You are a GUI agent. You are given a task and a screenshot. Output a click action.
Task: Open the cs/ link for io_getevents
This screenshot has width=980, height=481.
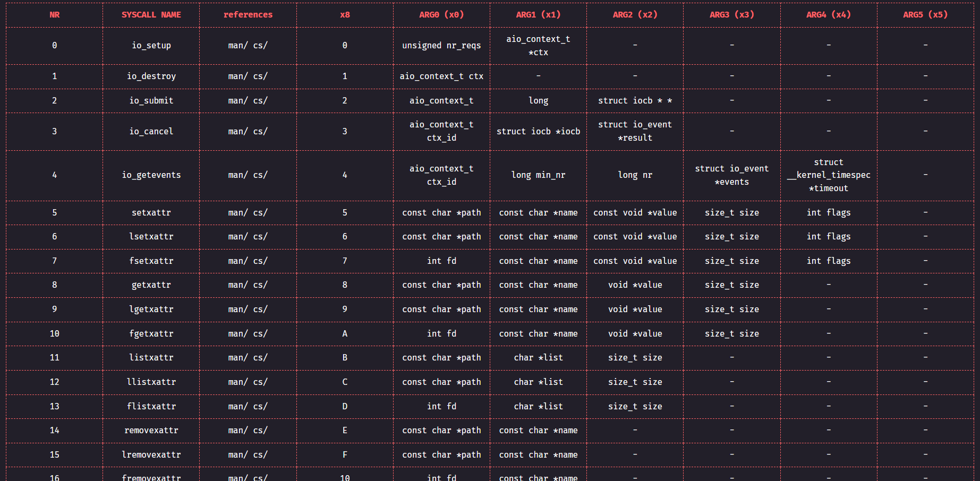[260, 175]
